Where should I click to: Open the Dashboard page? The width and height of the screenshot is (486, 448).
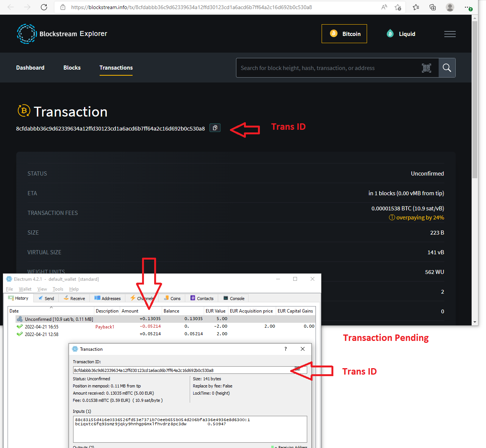(x=30, y=68)
